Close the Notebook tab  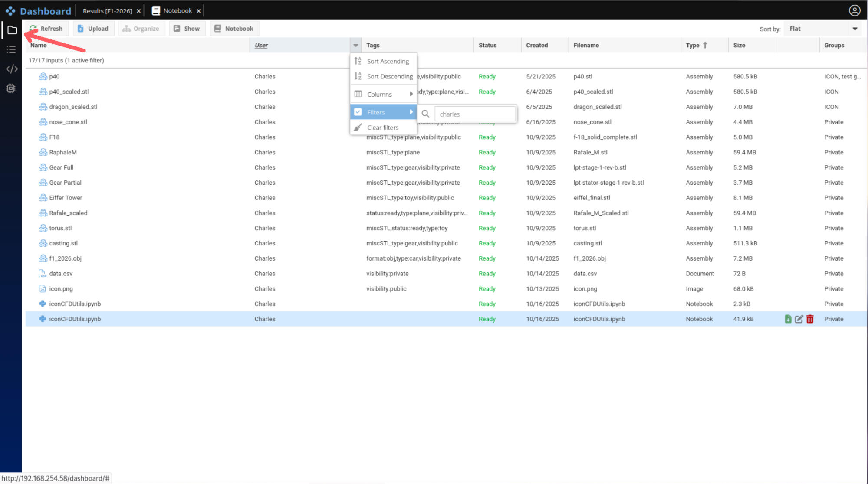(x=199, y=11)
